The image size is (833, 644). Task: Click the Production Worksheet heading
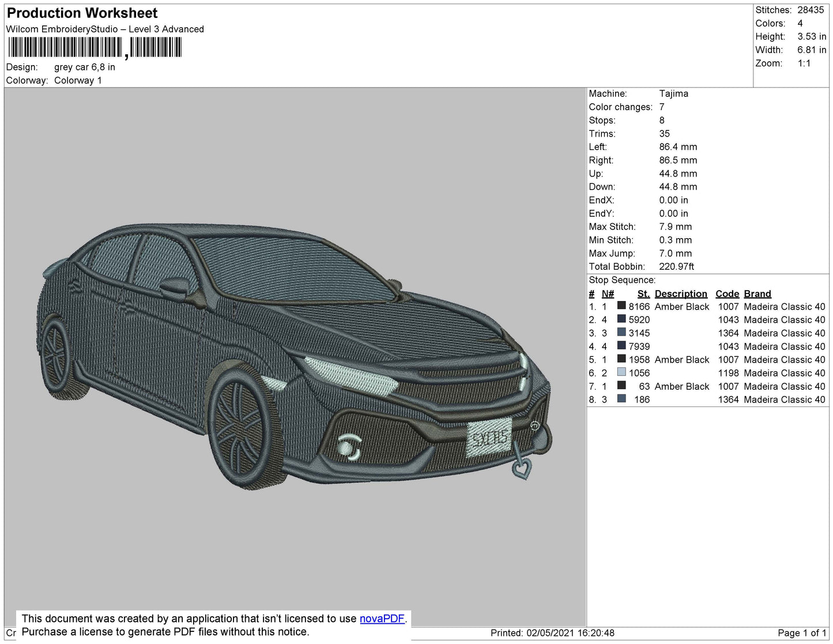click(x=82, y=13)
